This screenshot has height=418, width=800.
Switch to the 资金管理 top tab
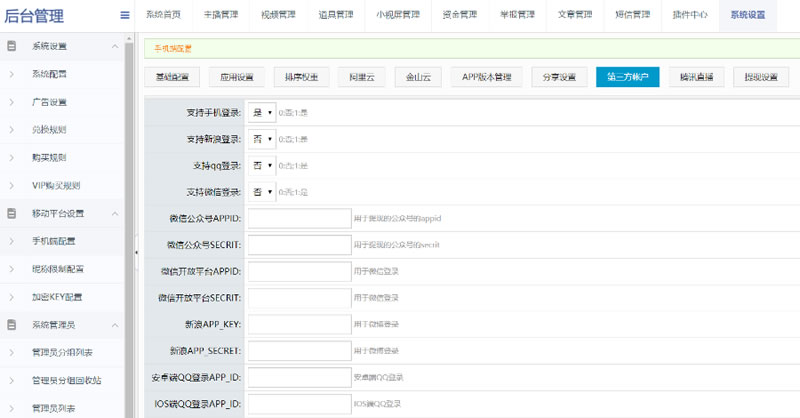459,15
